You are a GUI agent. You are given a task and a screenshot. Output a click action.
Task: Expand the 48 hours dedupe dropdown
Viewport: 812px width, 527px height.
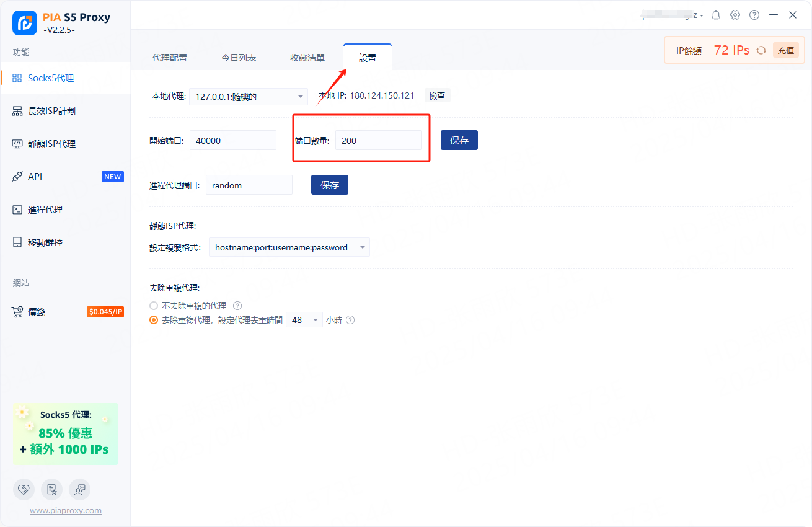[304, 320]
